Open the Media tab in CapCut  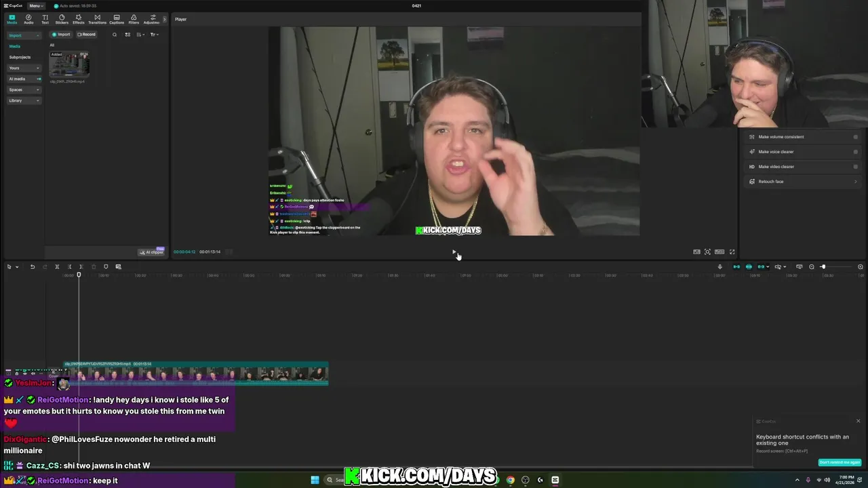coord(12,19)
